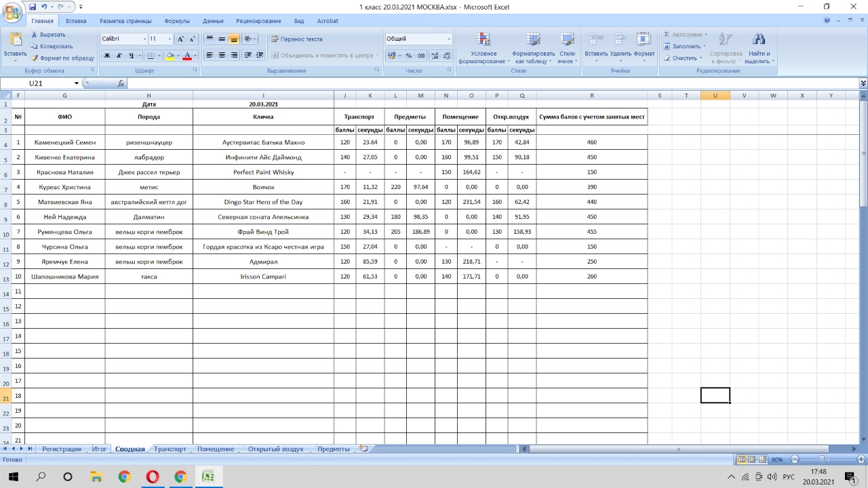Click the decrease decimal icon
868x488 pixels.
pos(446,56)
